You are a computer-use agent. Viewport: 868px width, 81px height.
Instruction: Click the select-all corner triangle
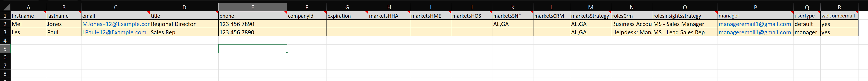point(5,7)
